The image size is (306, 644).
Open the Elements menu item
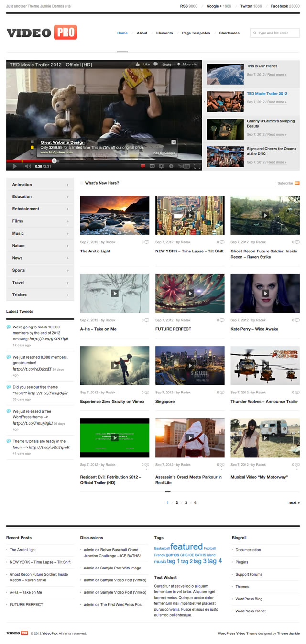164,33
